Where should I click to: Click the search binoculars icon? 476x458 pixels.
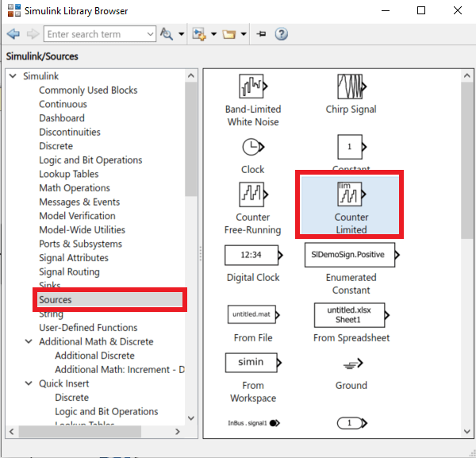167,34
